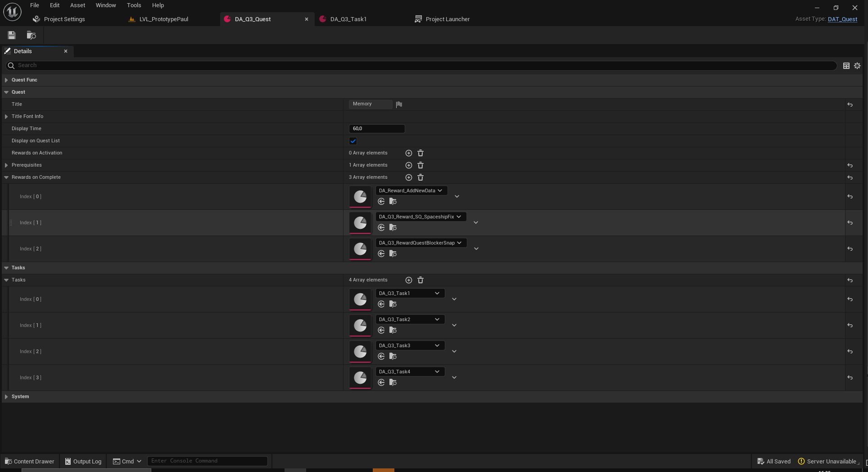
Task: Empty the Tasks array with trash icon
Action: point(420,280)
